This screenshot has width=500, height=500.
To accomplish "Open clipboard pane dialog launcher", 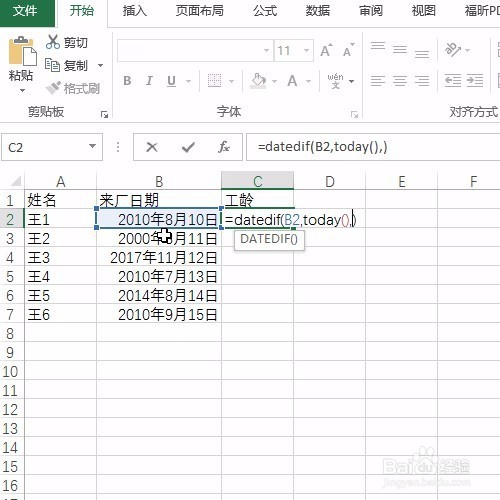I will click(104, 115).
